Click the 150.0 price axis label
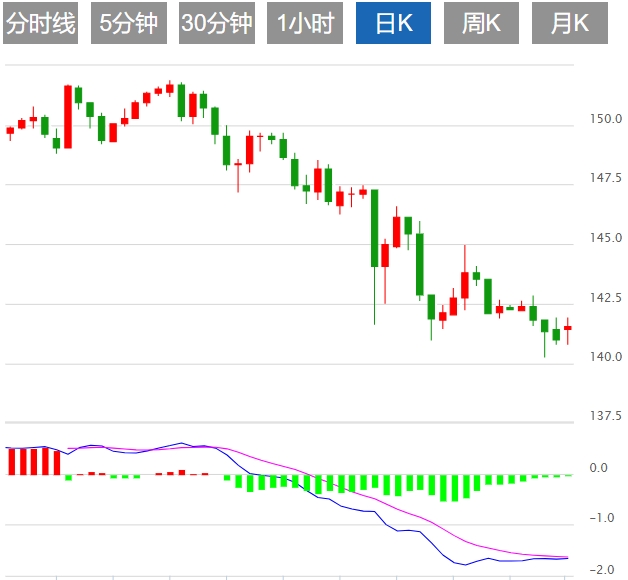 (606, 119)
